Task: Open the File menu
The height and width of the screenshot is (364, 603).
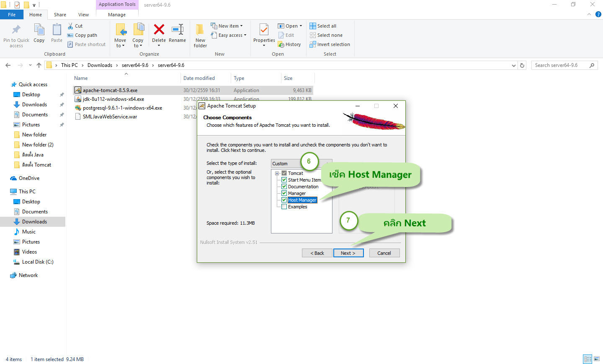Action: [12, 15]
